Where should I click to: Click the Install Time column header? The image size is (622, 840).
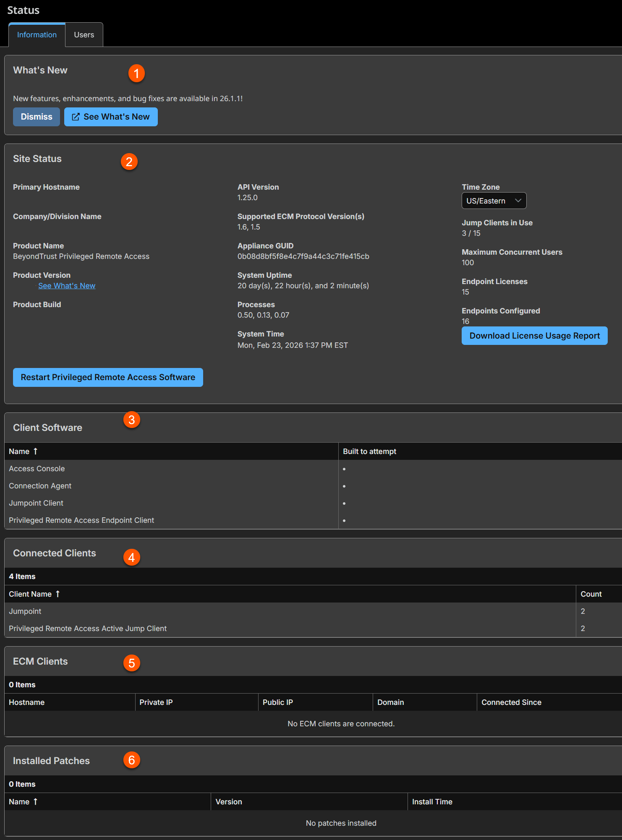[432, 801]
